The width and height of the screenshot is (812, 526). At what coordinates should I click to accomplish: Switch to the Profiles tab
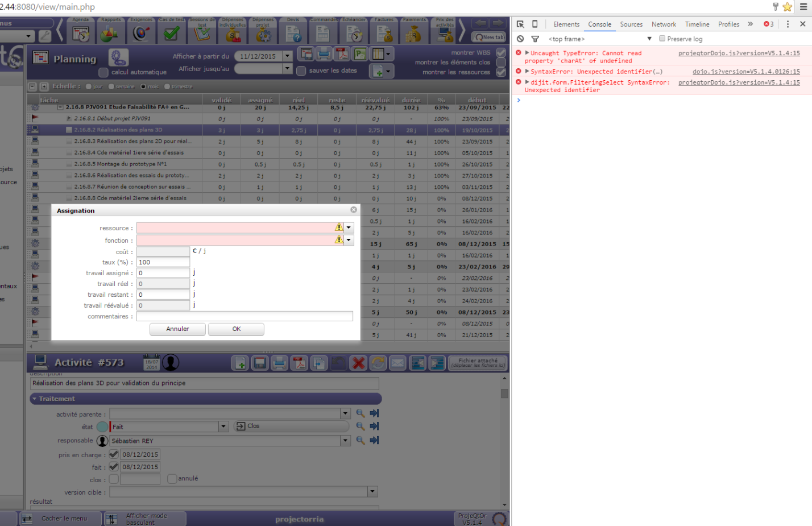tap(728, 24)
